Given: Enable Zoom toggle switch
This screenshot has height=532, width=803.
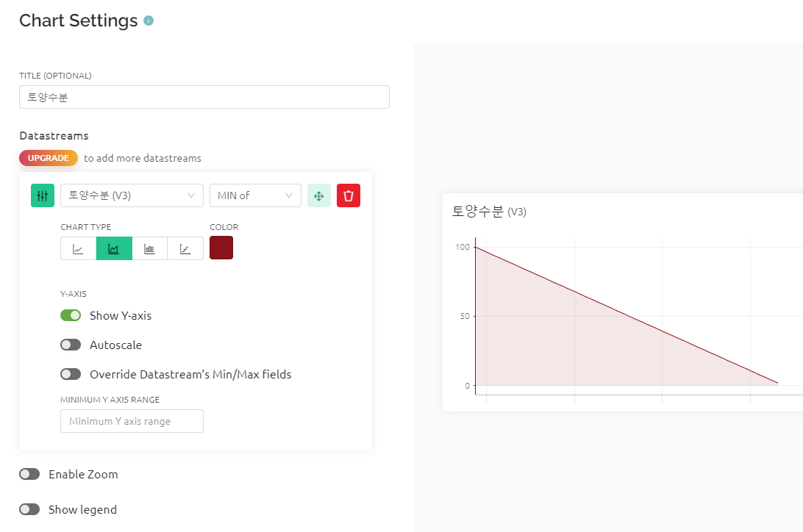Looking at the screenshot, I should click(29, 474).
